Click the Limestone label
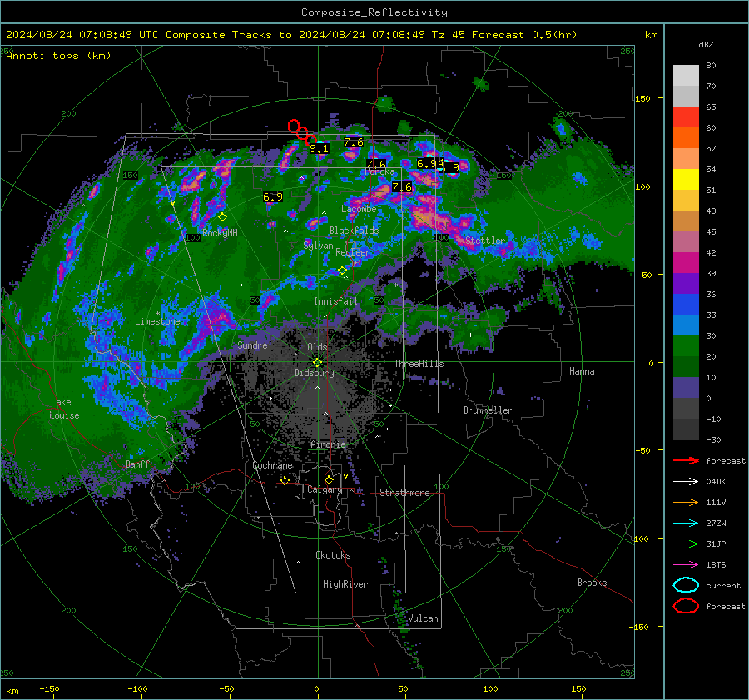Viewport: 749px width, 700px height. [x=157, y=321]
